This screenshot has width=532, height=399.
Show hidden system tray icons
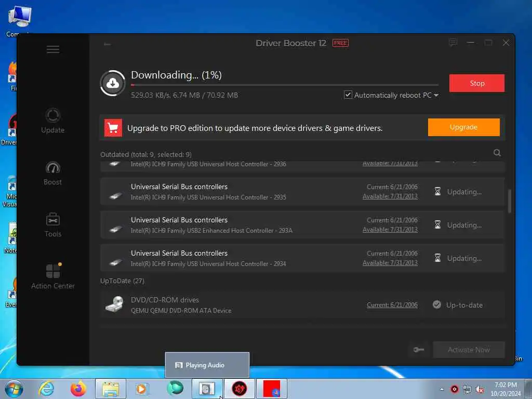pos(442,390)
